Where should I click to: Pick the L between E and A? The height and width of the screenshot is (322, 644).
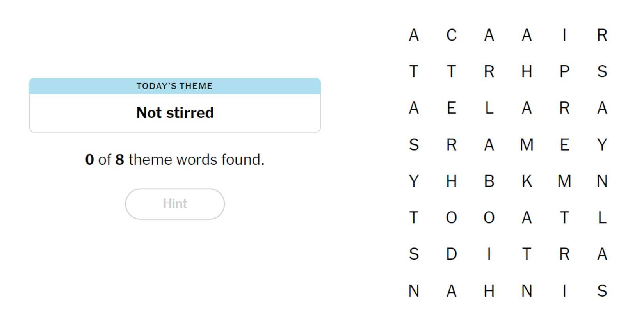pyautogui.click(x=489, y=108)
